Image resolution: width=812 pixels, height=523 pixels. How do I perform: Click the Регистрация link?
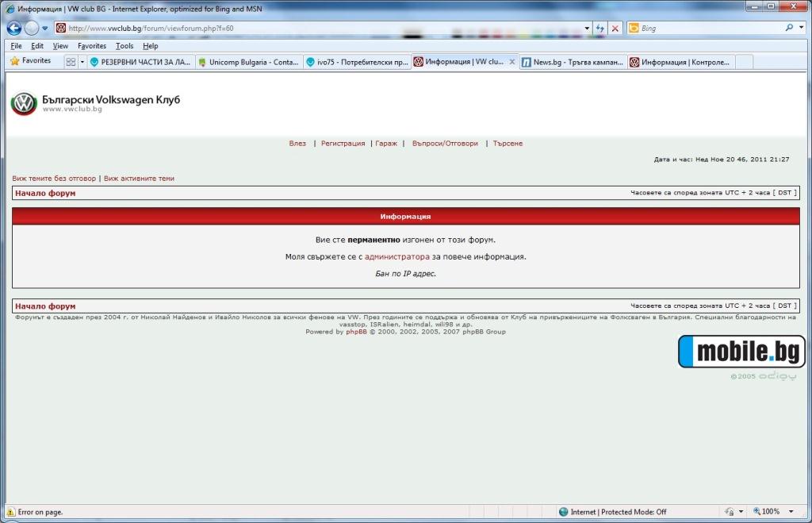343,144
